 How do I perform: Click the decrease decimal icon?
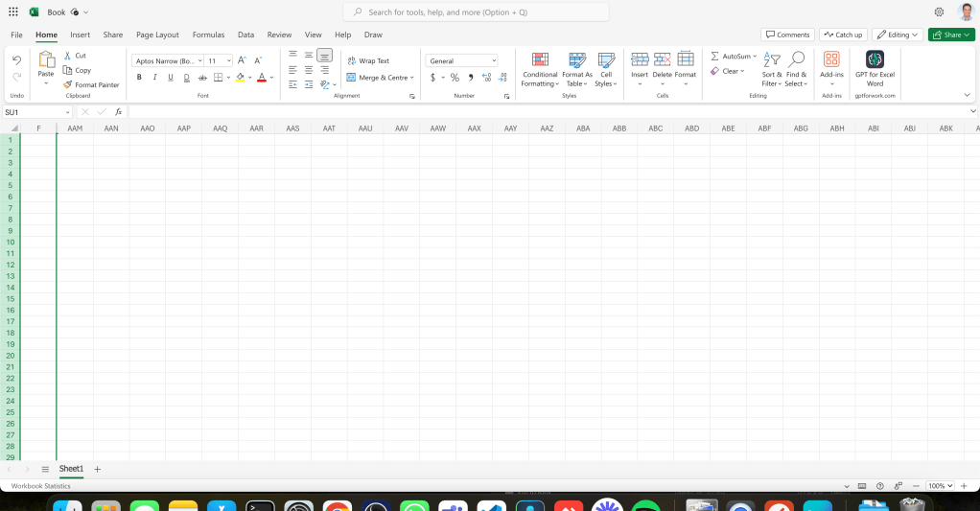[x=502, y=78]
